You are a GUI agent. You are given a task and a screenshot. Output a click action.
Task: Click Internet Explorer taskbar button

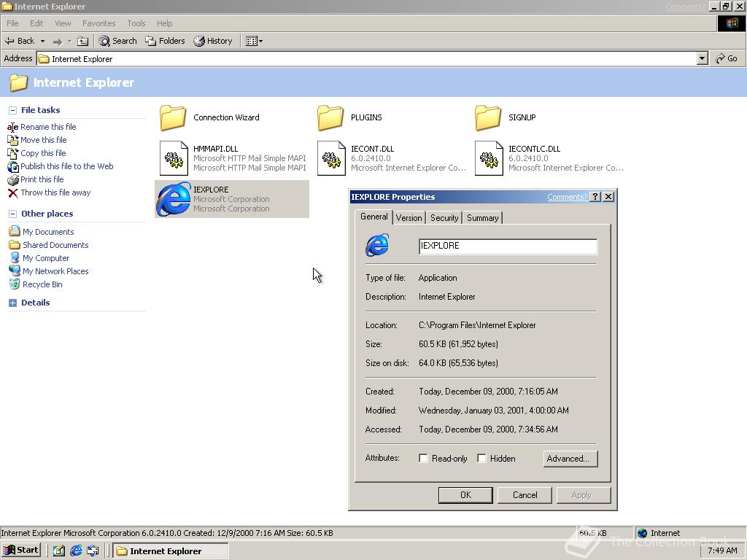(171, 551)
